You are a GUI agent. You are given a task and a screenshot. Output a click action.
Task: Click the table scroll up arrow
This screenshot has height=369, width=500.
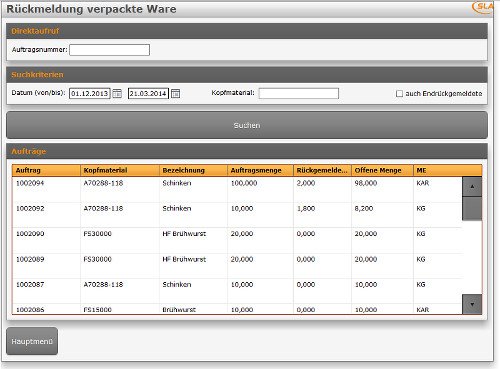pyautogui.click(x=472, y=187)
